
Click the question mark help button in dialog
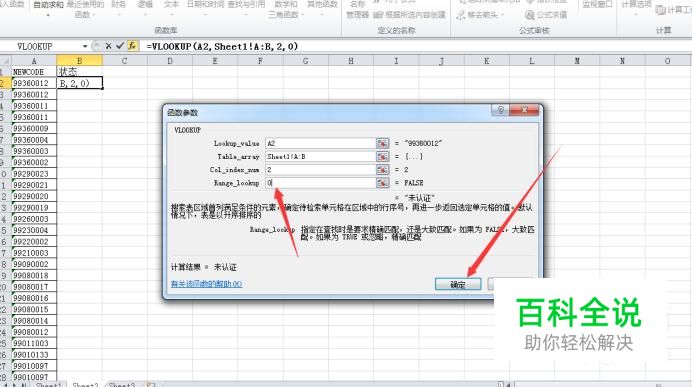coord(500,110)
